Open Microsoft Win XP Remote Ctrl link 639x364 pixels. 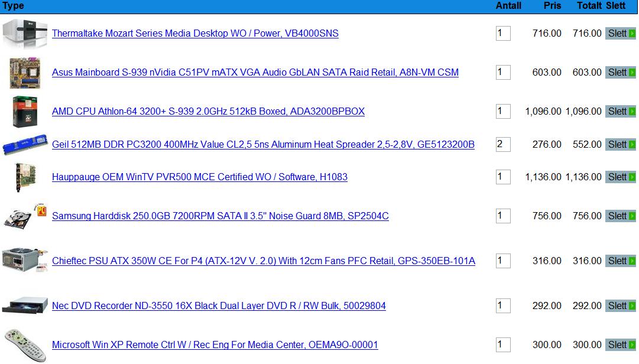(x=215, y=345)
